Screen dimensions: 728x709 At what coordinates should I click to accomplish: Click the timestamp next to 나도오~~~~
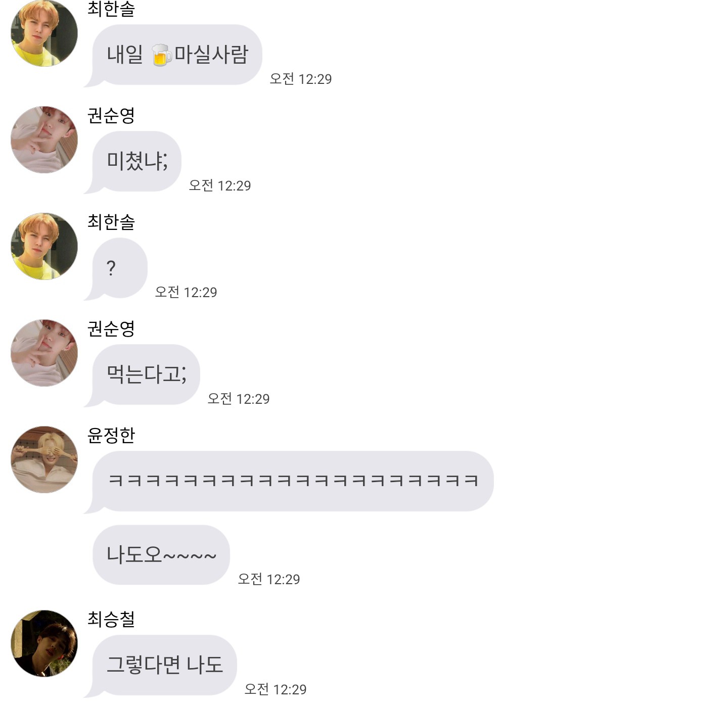pyautogui.click(x=269, y=579)
